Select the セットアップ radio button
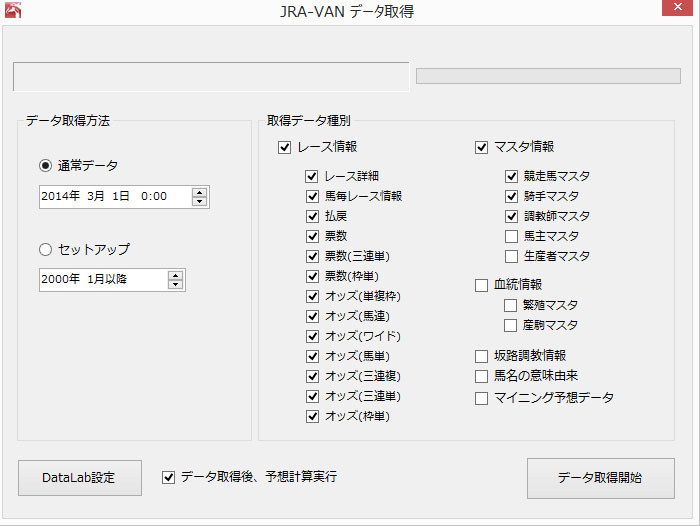 tap(46, 249)
